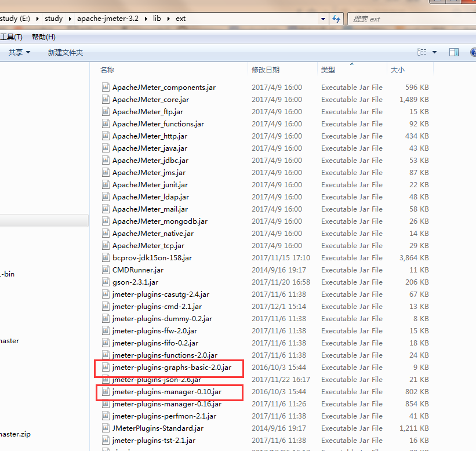This screenshot has width=476, height=451.
Task: Click date 2017/11/22 16:17 cell
Action: (x=281, y=379)
